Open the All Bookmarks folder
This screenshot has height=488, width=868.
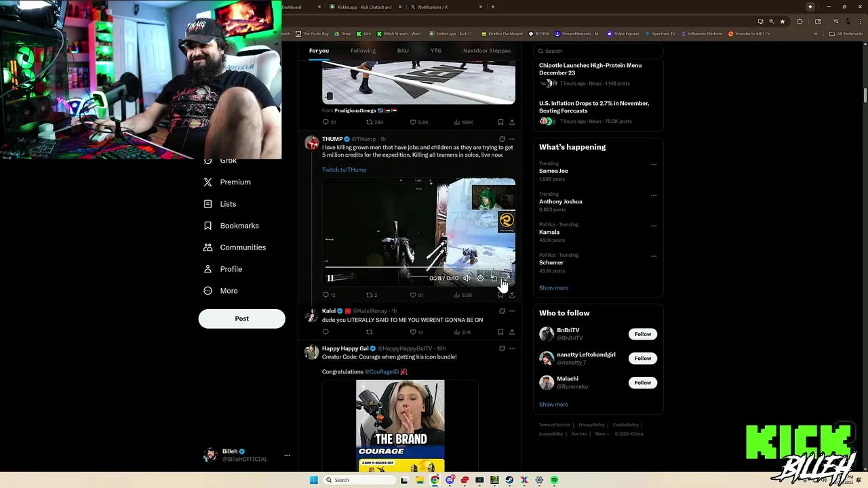tap(846, 34)
